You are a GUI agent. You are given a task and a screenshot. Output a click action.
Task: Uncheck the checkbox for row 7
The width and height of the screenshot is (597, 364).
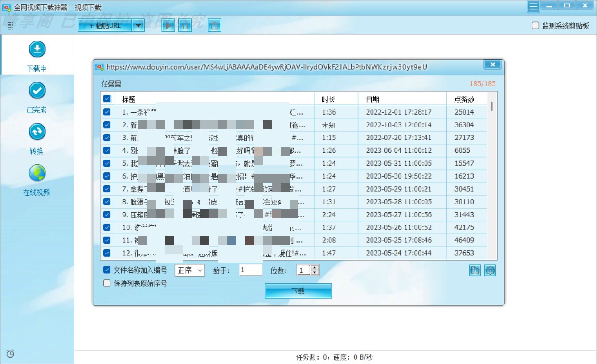(107, 189)
